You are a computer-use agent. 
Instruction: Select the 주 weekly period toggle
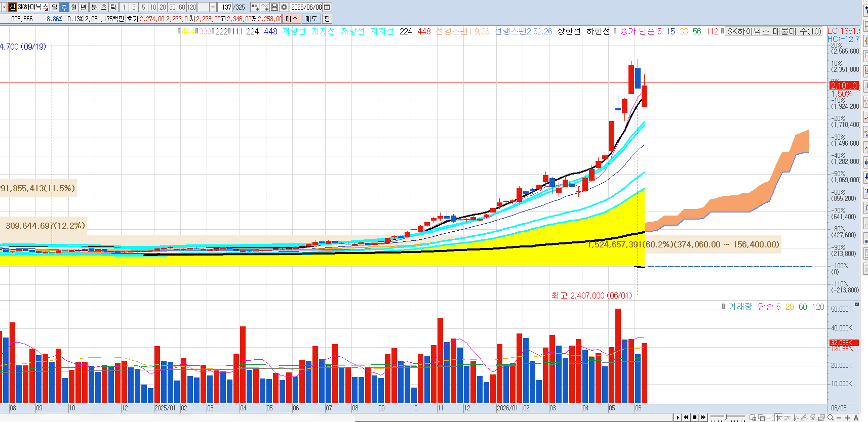[64, 7]
